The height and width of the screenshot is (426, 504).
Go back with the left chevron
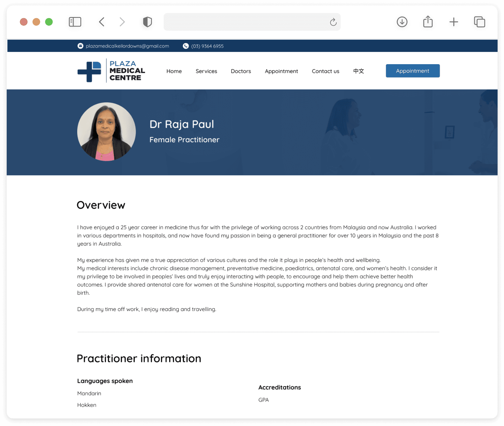[102, 22]
